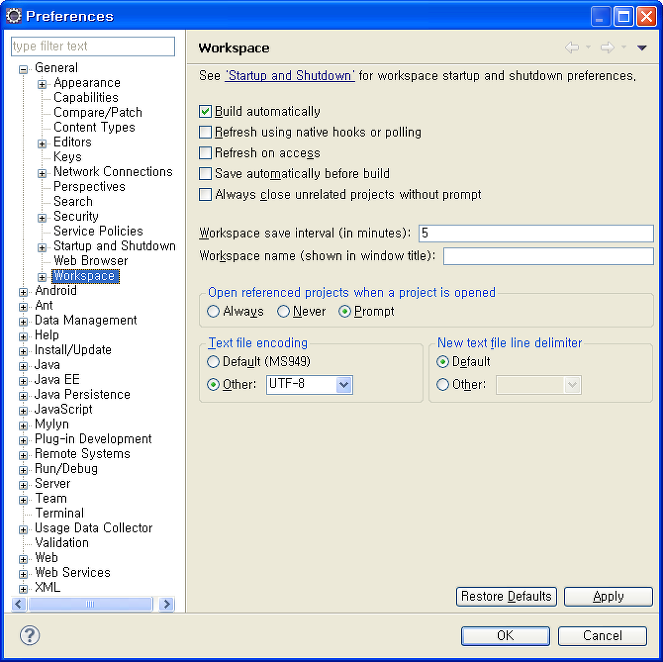Viewport: 663px width, 662px height.
Task: Select Validation preferences item
Action: (x=62, y=543)
